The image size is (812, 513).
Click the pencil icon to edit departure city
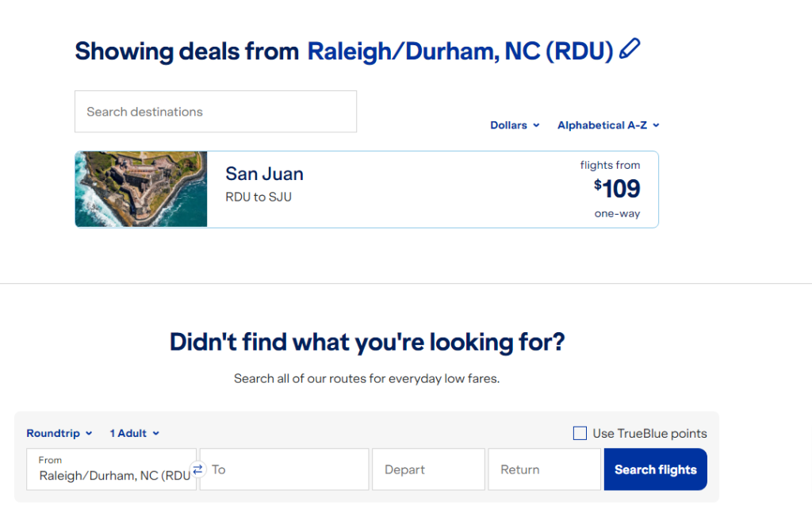coord(629,49)
